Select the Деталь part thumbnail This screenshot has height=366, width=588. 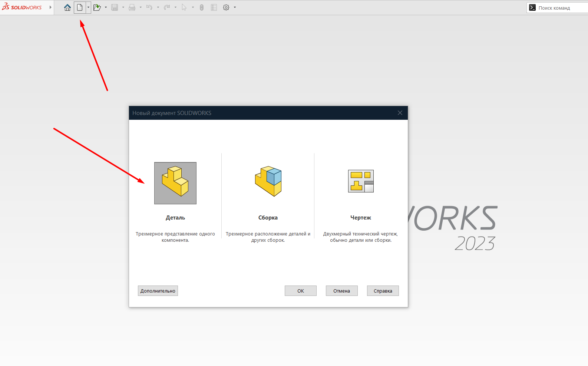coord(175,183)
